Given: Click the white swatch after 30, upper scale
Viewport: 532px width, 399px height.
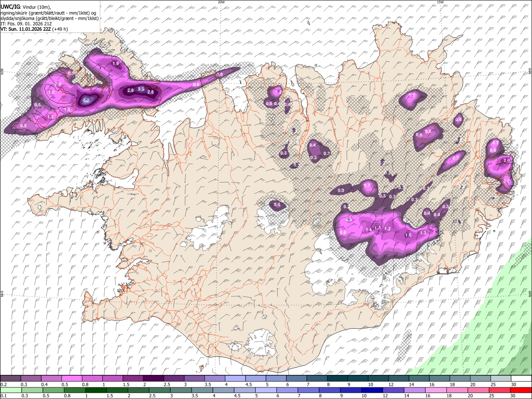Looking at the screenshot, I should pos(522,379).
